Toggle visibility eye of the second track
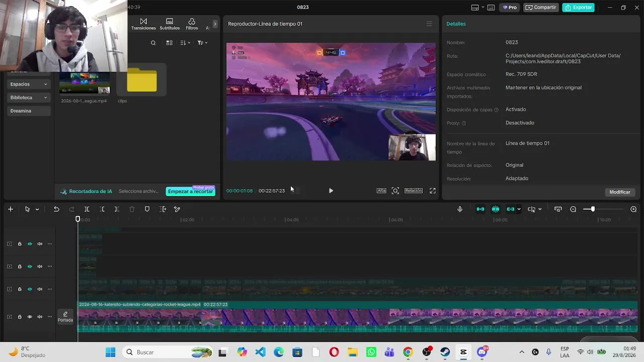 point(30,266)
